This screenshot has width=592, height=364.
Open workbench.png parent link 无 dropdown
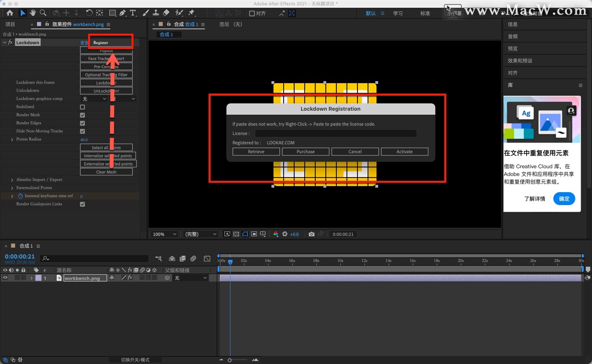(191, 278)
